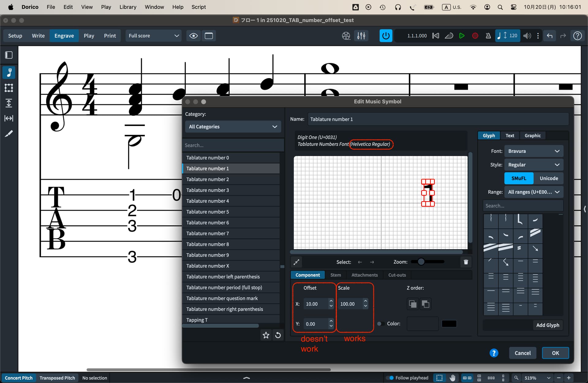
Task: Click the Bring to Front Z order icon
Action: coord(413,304)
